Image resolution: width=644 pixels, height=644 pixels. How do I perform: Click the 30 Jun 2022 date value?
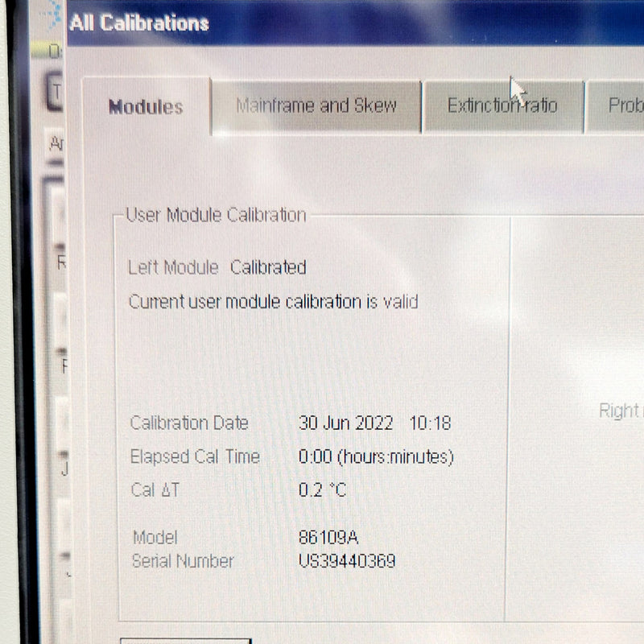[x=345, y=423]
